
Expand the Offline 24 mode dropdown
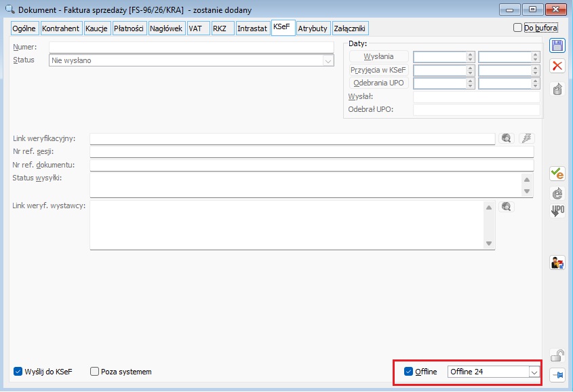(x=534, y=372)
